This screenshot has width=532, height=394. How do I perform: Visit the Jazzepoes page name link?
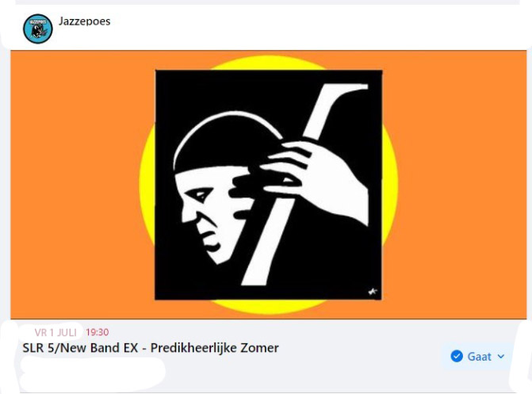tap(85, 21)
